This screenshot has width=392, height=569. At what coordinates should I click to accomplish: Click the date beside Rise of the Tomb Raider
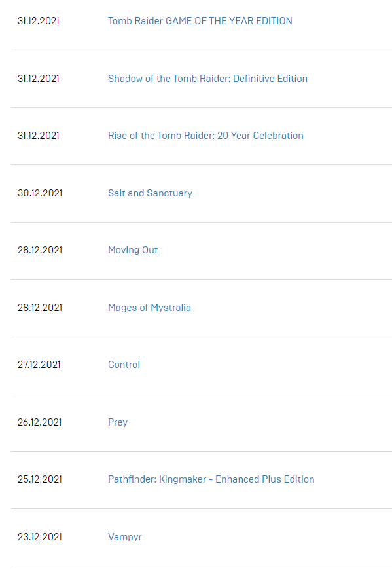coord(39,136)
